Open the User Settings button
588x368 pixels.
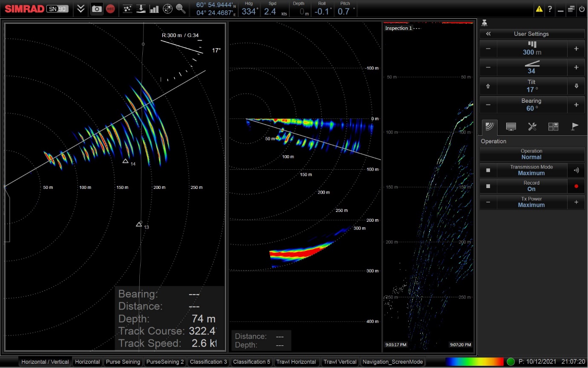(532, 34)
